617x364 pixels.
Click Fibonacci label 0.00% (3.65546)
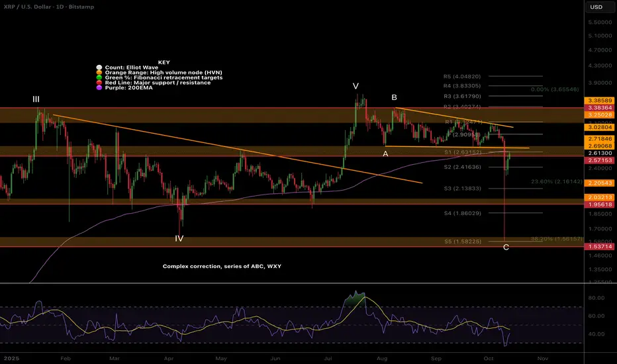tap(555, 89)
